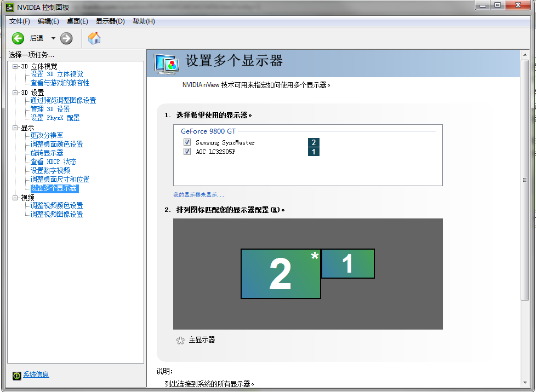The width and height of the screenshot is (536, 392).
Task: Click the primary display star legend icon
Action: tap(180, 341)
